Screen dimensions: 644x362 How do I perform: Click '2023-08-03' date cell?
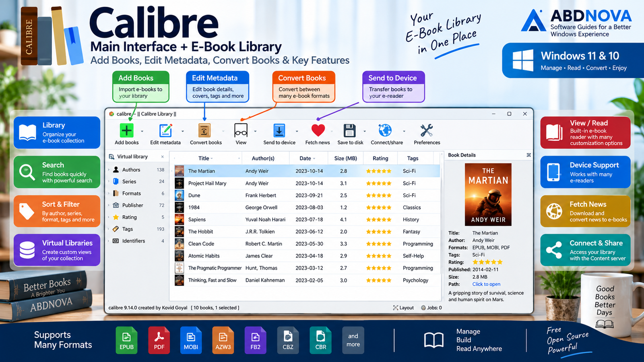click(x=309, y=207)
